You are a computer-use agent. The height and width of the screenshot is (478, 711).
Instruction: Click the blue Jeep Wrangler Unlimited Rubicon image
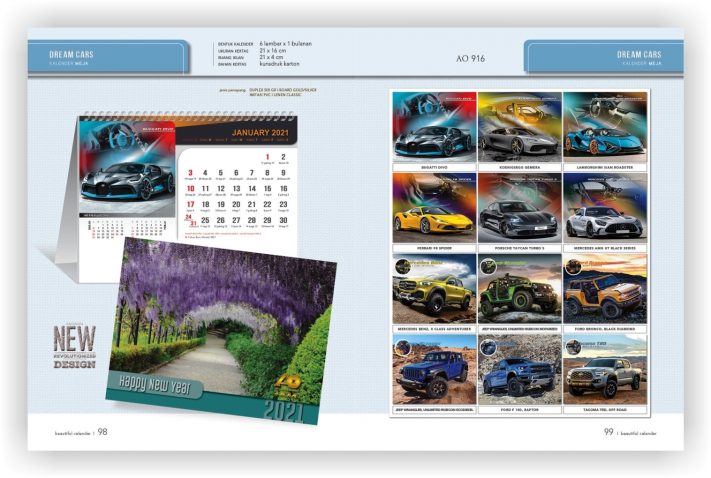tap(434, 369)
